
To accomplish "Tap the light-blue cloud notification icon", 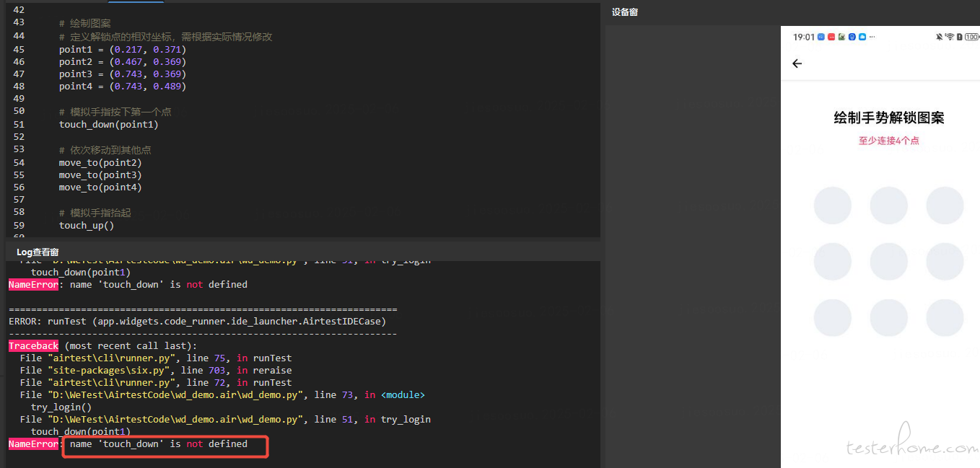I will pos(862,37).
